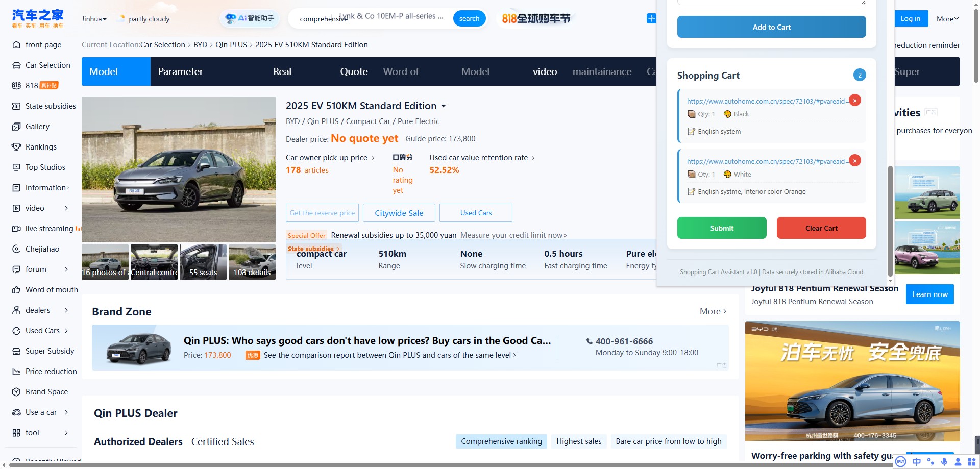The height and width of the screenshot is (469, 980).
Task: Click the forum chat icon
Action: click(16, 269)
